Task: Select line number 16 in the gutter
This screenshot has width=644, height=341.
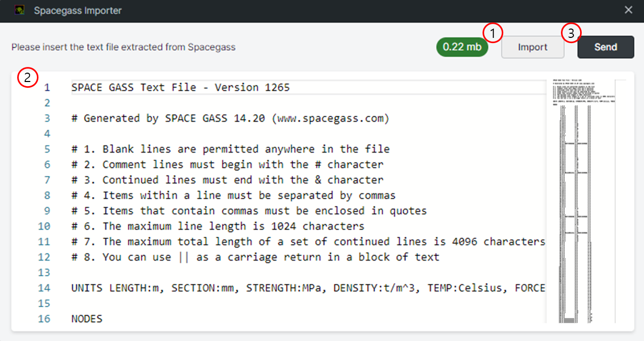Action: click(x=45, y=319)
